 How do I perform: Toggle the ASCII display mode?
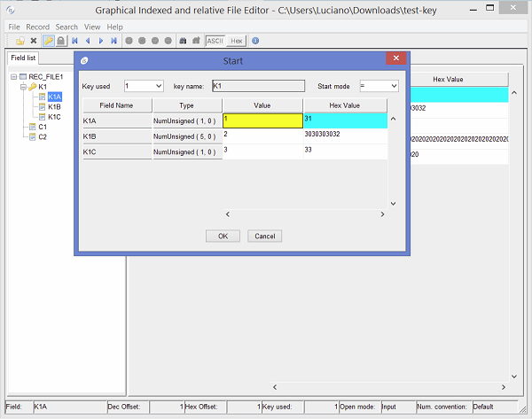pos(215,41)
